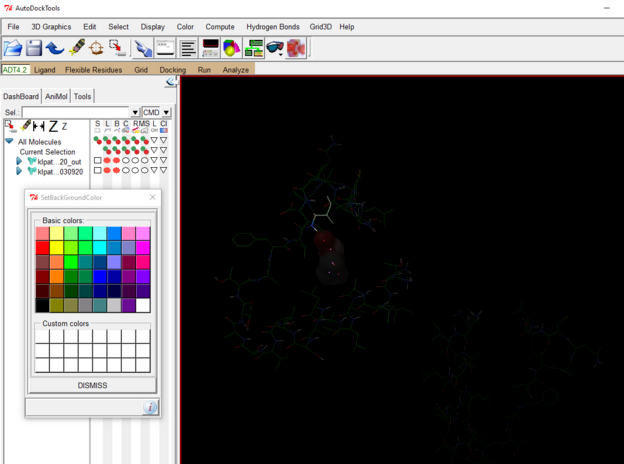
Task: Click the colored spheres toolbar icon
Action: point(231,48)
